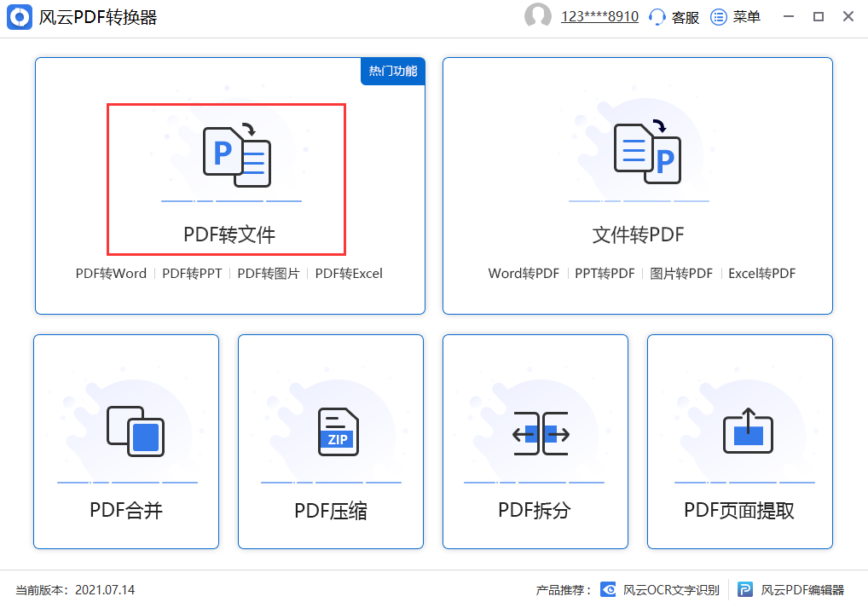Image resolution: width=868 pixels, height=608 pixels.
Task: Choose the PDF转PPT option
Action: click(192, 274)
